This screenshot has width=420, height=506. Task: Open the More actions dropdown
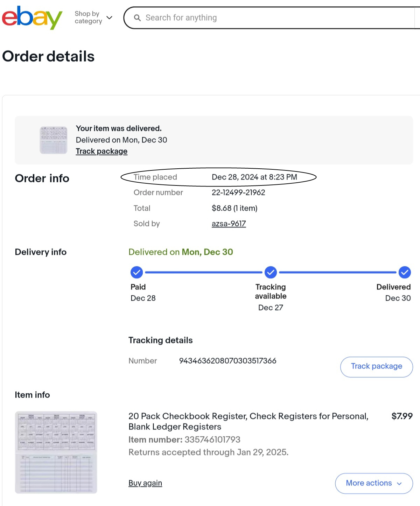coord(374,483)
